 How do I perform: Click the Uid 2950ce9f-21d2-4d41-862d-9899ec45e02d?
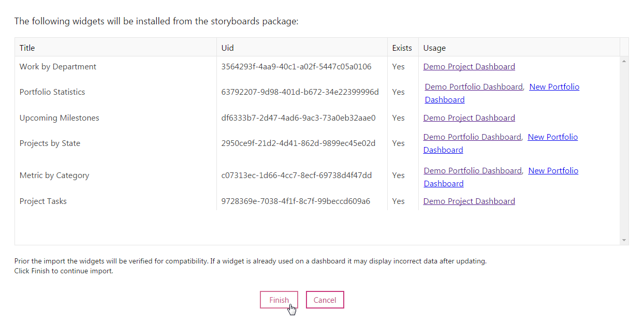coord(298,143)
